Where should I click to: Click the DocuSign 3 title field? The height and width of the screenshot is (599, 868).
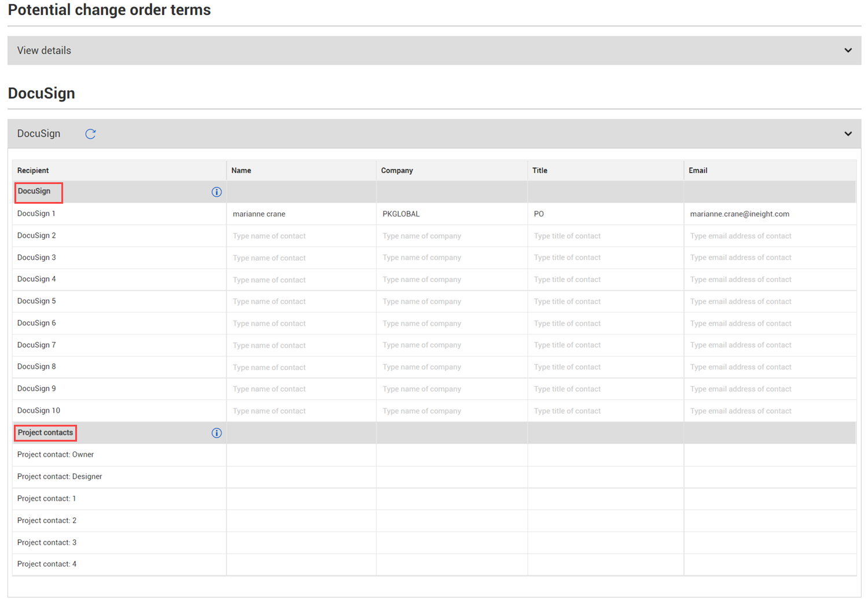[606, 258]
